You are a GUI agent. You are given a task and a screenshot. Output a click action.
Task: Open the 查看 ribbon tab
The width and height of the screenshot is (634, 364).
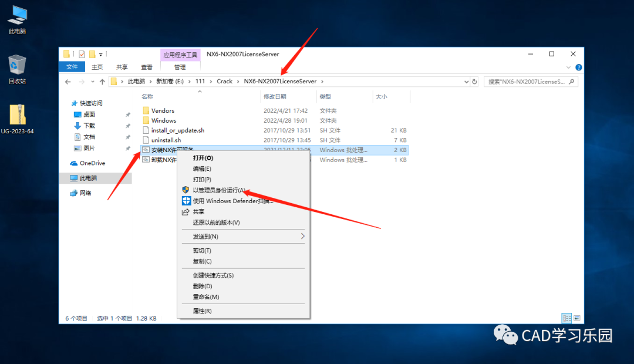point(147,67)
